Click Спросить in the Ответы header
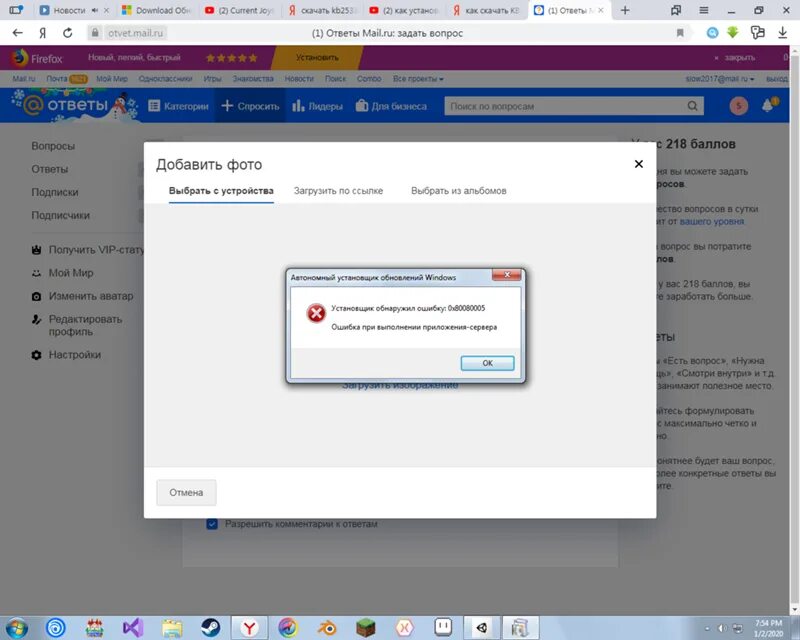The image size is (800, 640). pos(250,106)
